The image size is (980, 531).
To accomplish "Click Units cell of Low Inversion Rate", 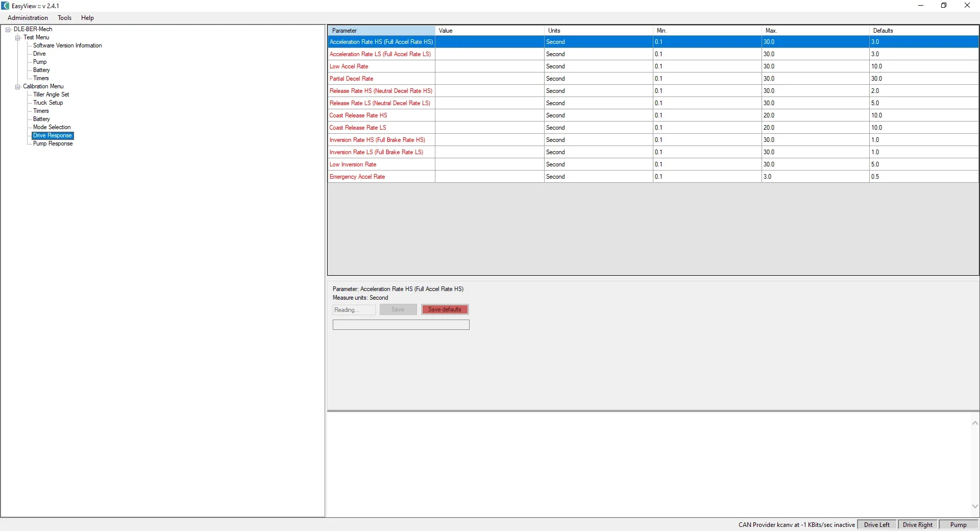I will pyautogui.click(x=598, y=164).
